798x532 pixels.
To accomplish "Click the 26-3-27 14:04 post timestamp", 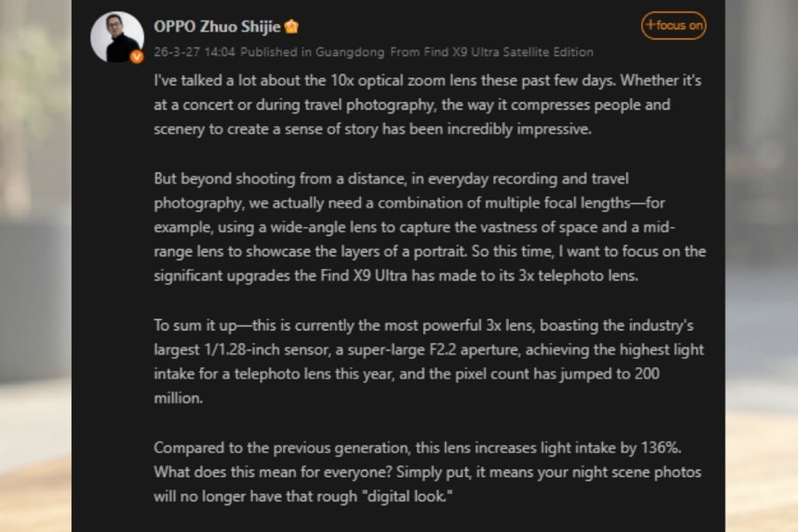I will [x=194, y=52].
